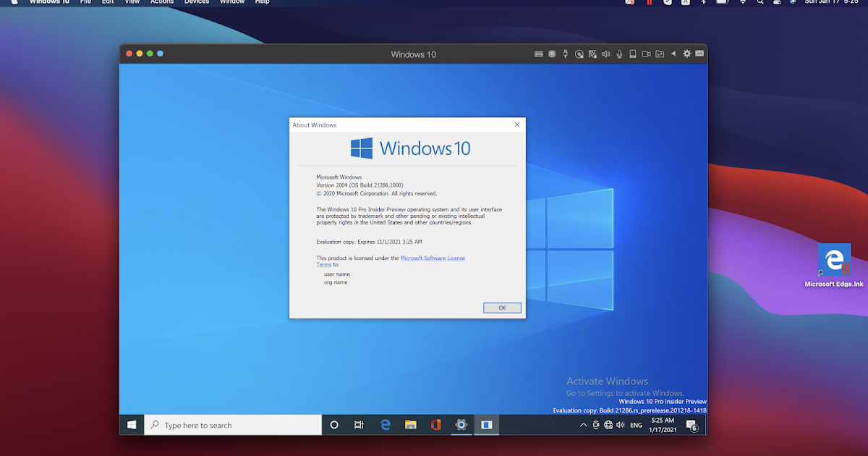Image resolution: width=868 pixels, height=456 pixels.
Task: Open the tablet device icon in VM titlebar
Action: pyautogui.click(x=633, y=54)
